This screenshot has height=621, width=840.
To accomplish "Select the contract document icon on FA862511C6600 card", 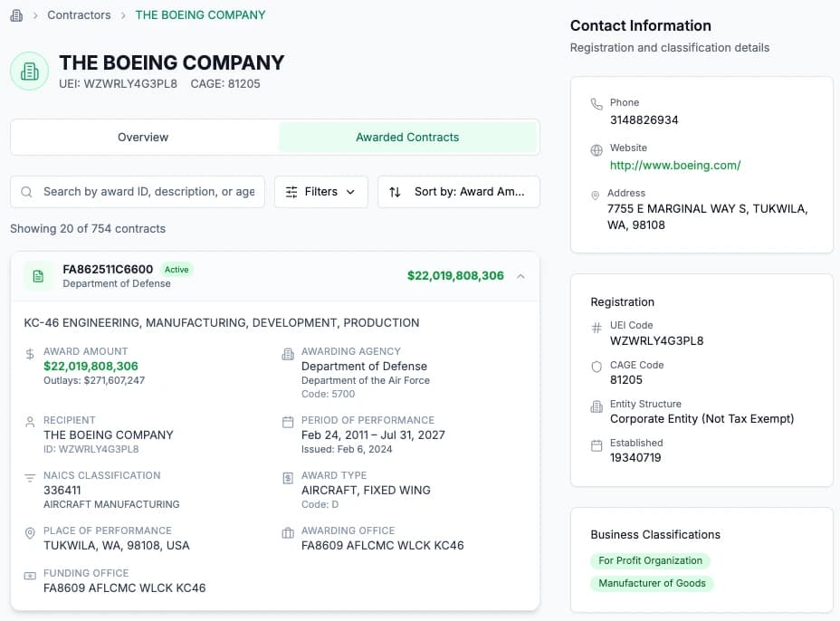I will tap(38, 276).
